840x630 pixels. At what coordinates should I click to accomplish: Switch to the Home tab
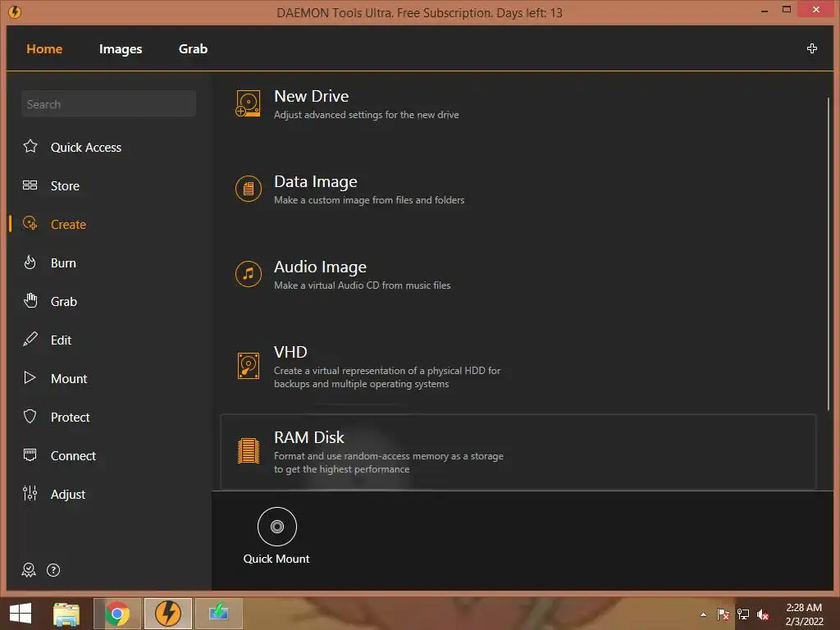[44, 48]
